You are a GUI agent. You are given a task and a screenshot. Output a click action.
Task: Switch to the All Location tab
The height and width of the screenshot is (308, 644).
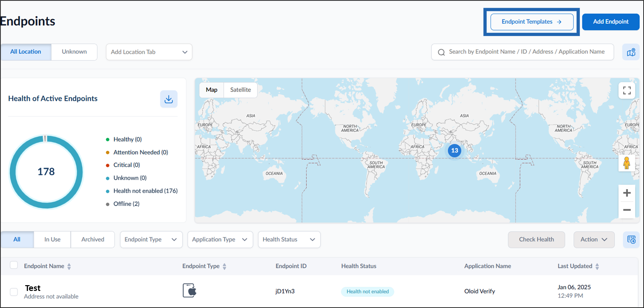coord(26,52)
